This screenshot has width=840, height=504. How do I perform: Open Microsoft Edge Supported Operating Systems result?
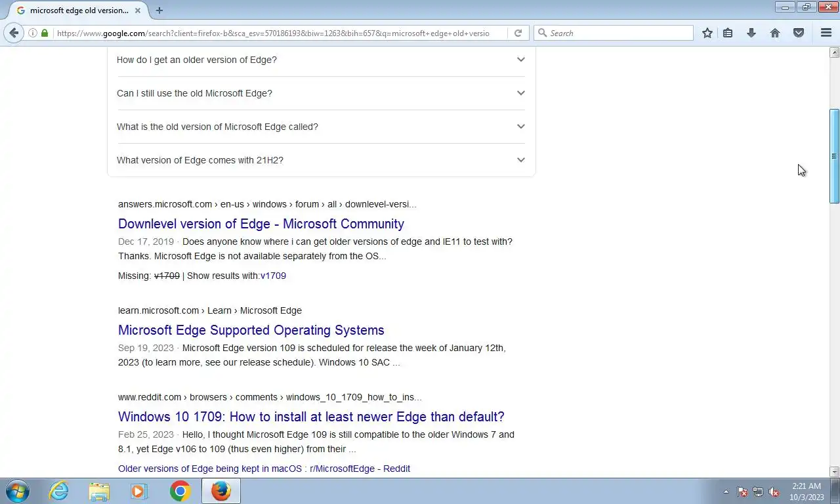(251, 330)
